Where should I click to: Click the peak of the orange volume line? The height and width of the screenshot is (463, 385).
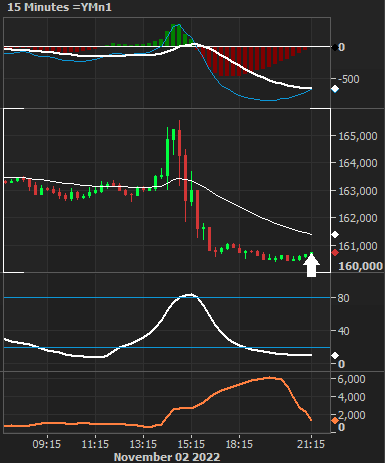coord(271,378)
